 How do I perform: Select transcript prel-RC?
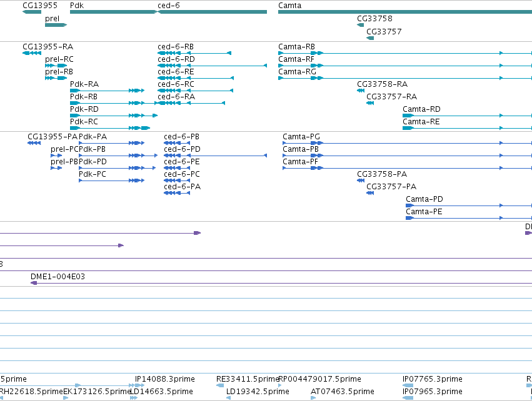click(x=59, y=59)
